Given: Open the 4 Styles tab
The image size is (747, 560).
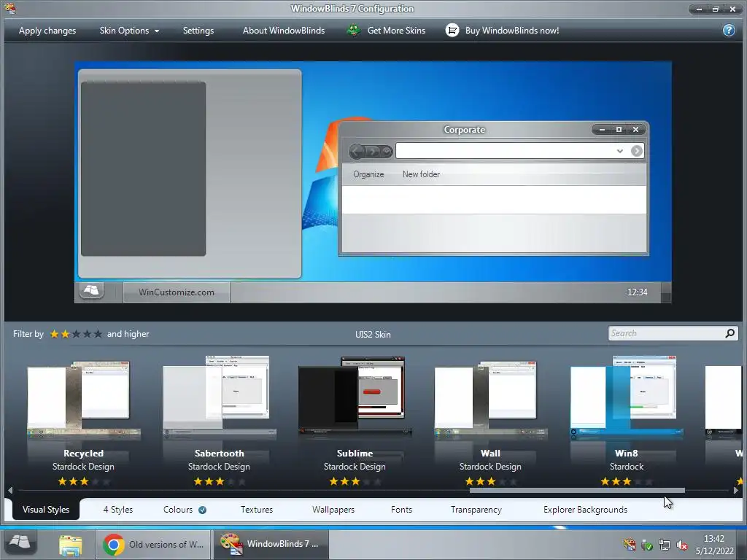Looking at the screenshot, I should (117, 510).
